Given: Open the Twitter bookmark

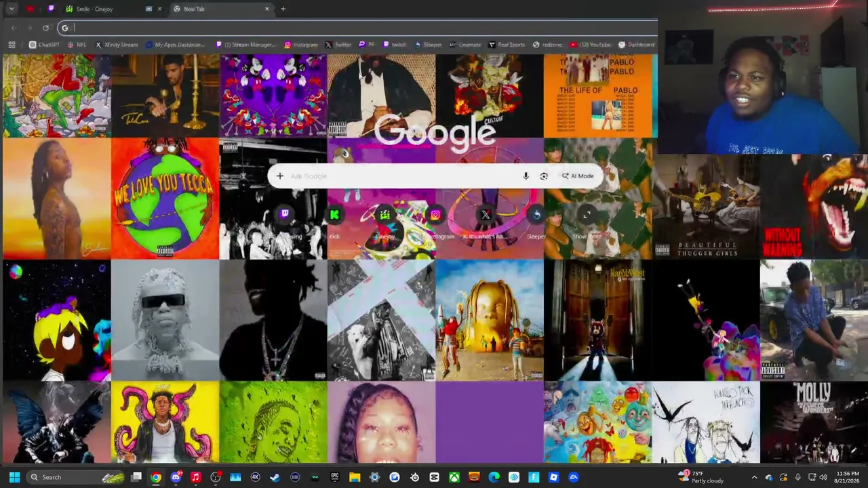Looking at the screenshot, I should [338, 45].
